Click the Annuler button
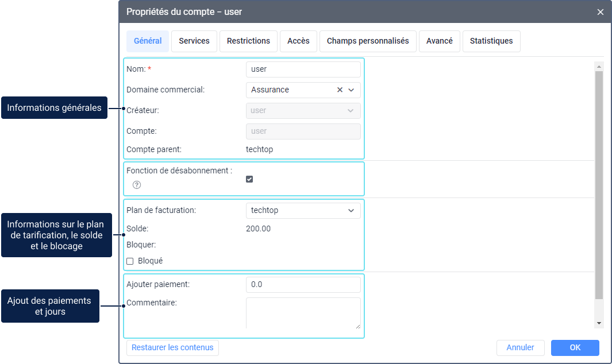This screenshot has width=612, height=364. tap(520, 348)
